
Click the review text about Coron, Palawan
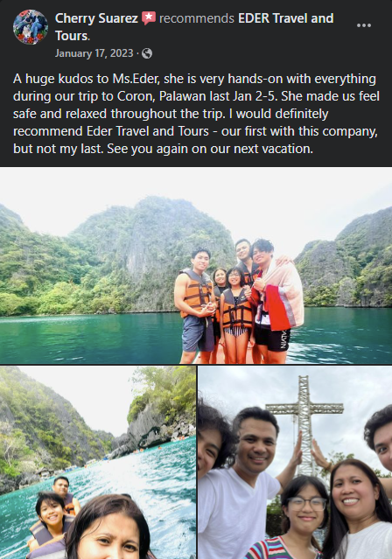coord(196,114)
